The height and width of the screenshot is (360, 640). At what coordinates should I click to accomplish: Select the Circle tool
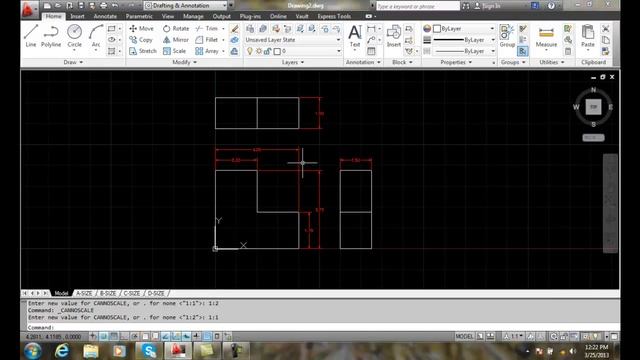[x=74, y=36]
